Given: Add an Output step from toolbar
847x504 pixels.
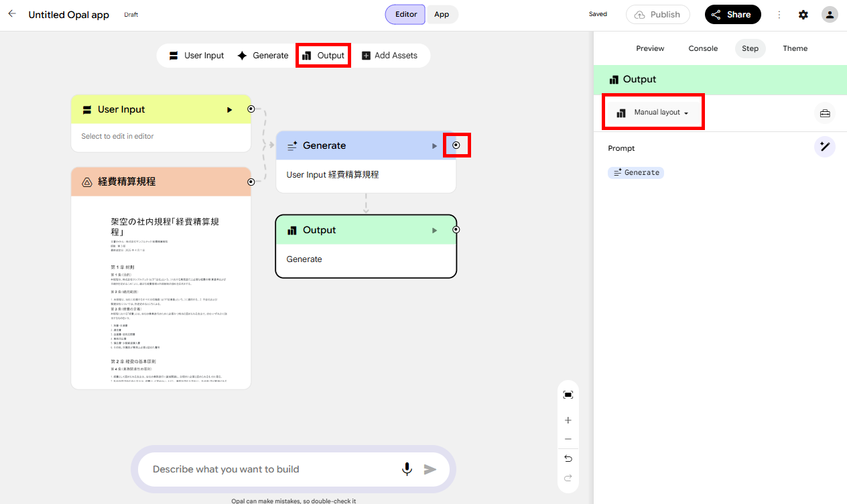Looking at the screenshot, I should [323, 56].
